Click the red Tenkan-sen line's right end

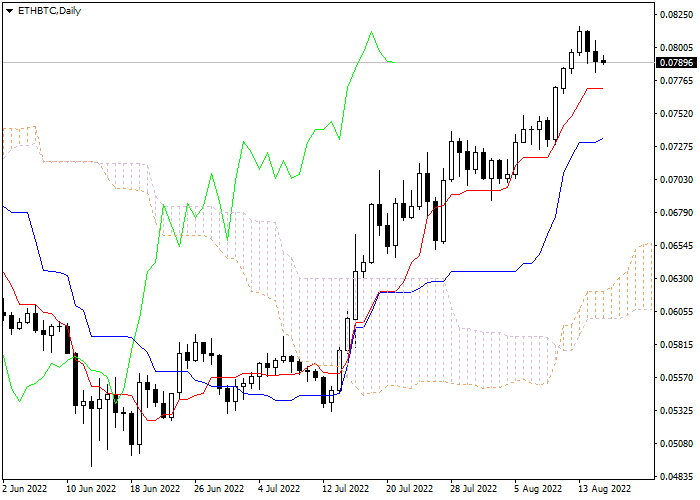point(602,88)
